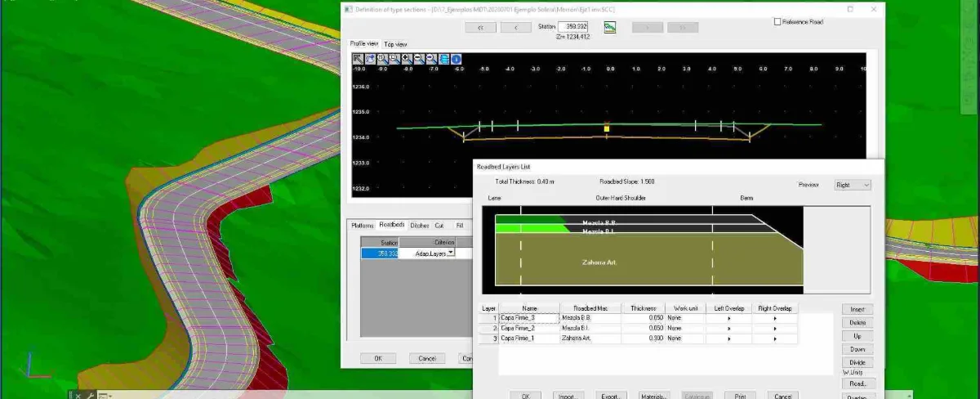The height and width of the screenshot is (399, 980).
Task: Click the Mezcla B.B. material cell
Action: [591, 318]
